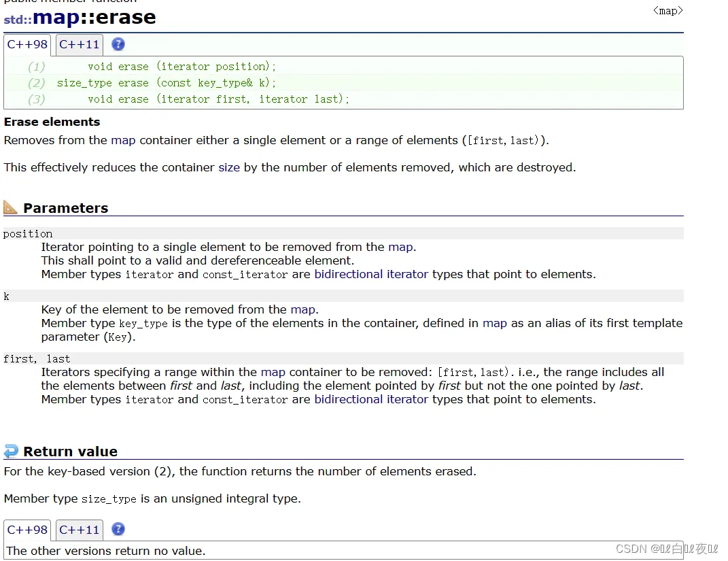Image resolution: width=728 pixels, height=561 pixels.
Task: Select the top C++11 tab
Action: tap(80, 45)
